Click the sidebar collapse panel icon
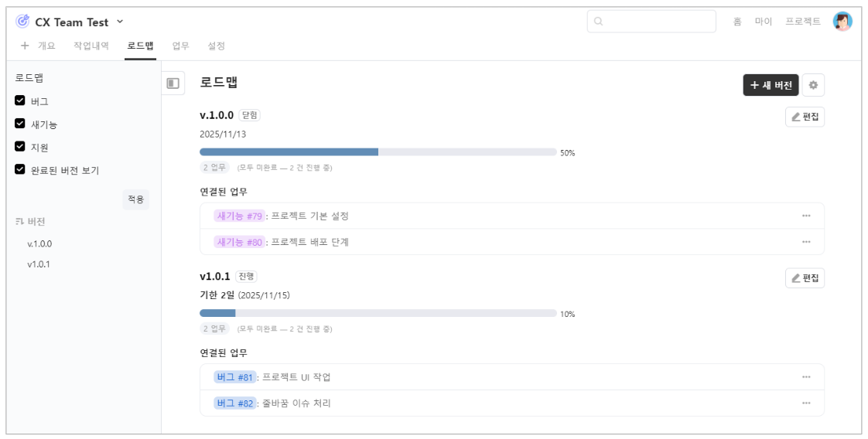Image resolution: width=868 pixels, height=439 pixels. click(x=173, y=83)
